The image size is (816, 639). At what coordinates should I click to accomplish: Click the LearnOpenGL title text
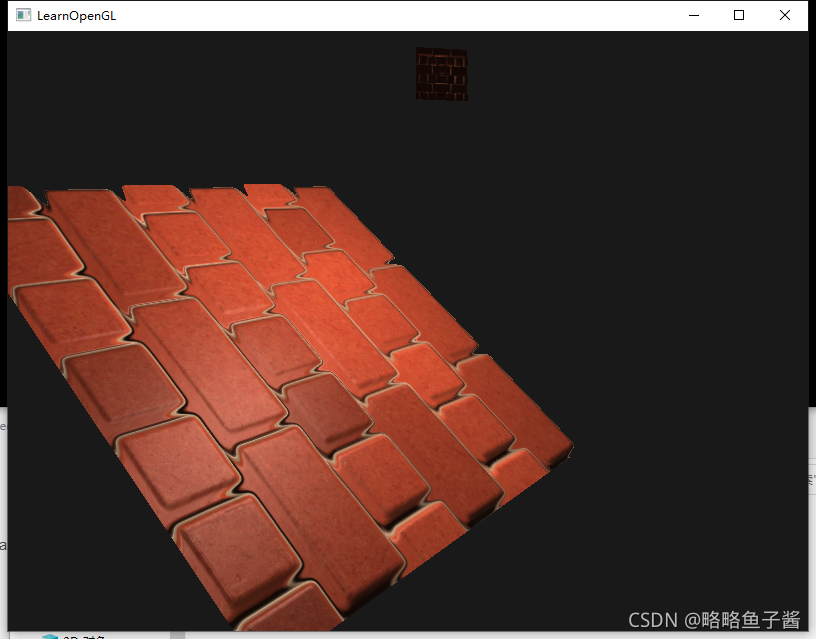click(x=76, y=16)
